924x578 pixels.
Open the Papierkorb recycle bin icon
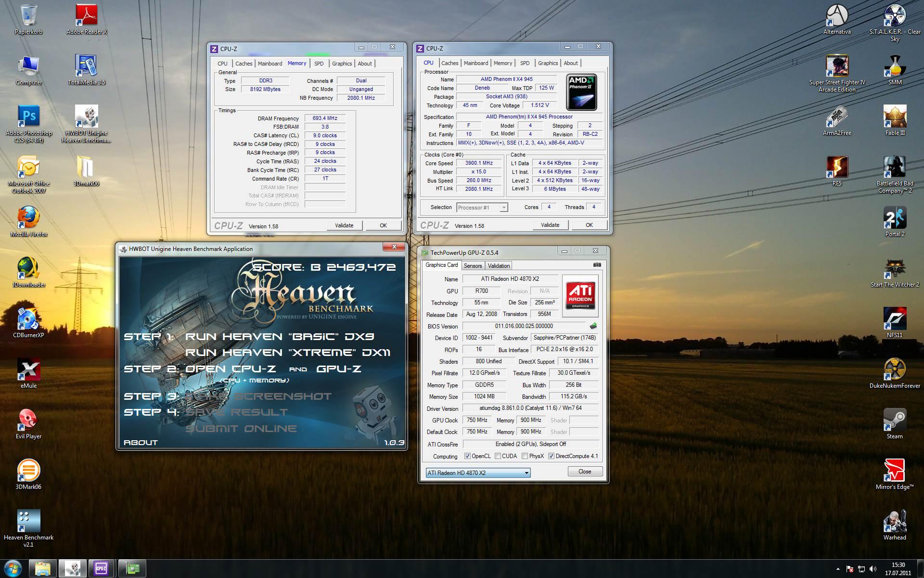[28, 19]
